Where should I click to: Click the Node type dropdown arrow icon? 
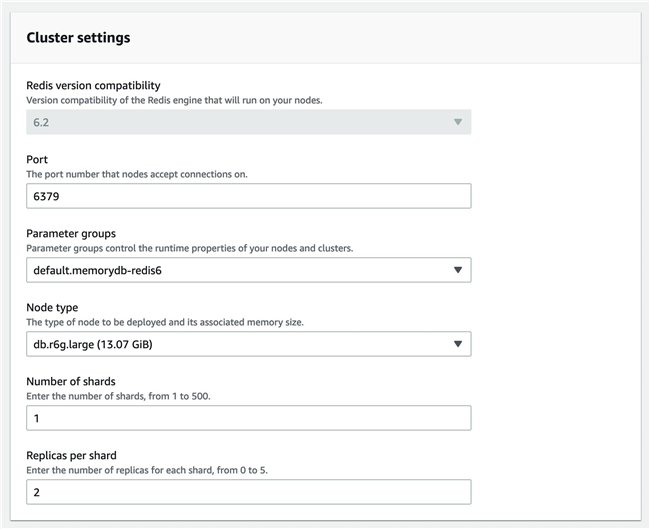tap(457, 344)
